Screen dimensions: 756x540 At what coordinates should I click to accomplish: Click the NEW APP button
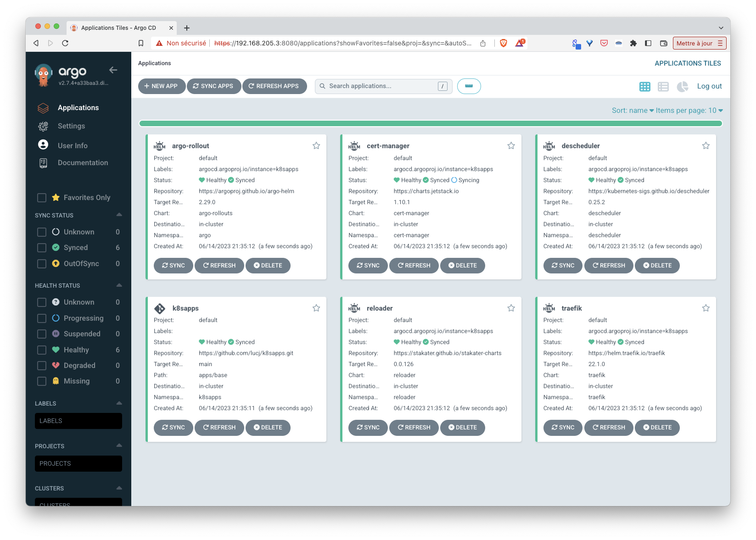click(x=162, y=86)
